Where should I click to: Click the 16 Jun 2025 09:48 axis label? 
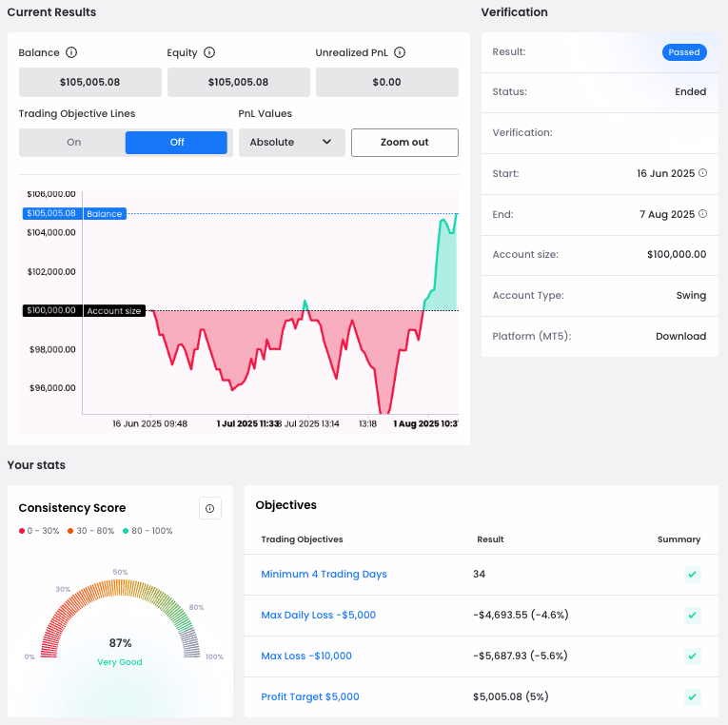(x=149, y=423)
